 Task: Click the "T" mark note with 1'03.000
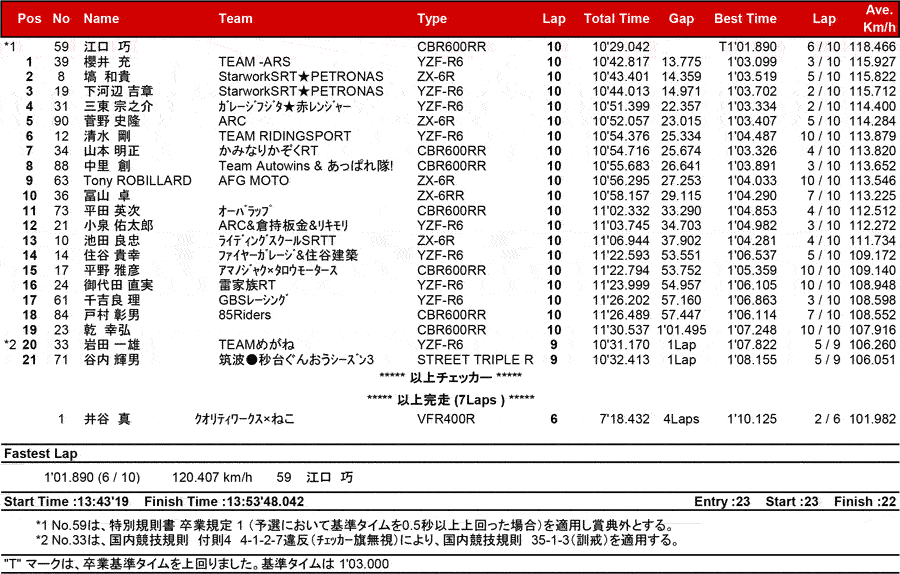click(x=196, y=564)
